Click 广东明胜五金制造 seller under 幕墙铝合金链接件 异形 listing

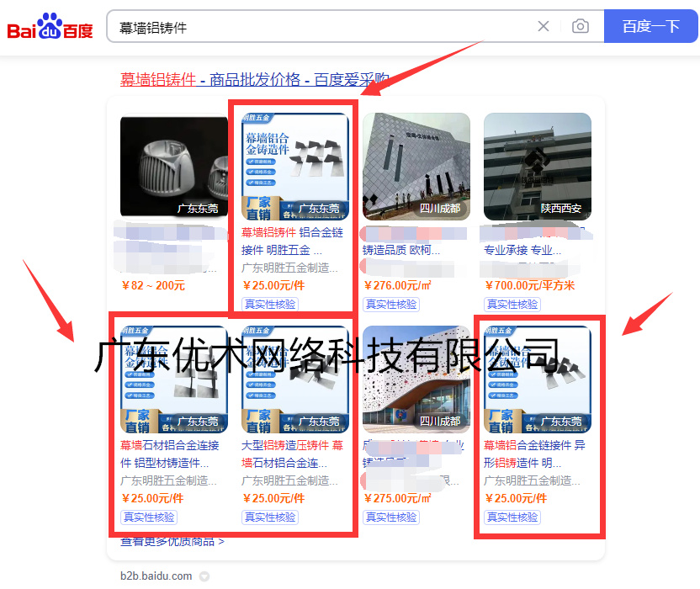[532, 481]
